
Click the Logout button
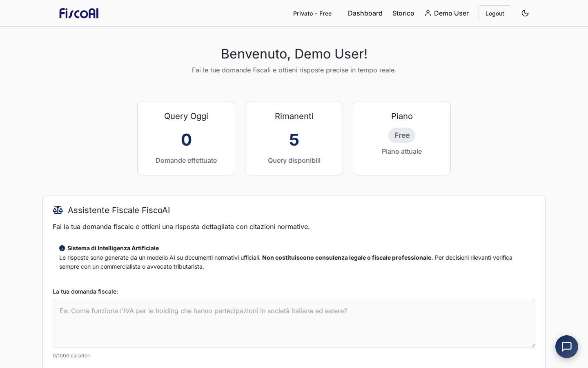pyautogui.click(x=495, y=13)
